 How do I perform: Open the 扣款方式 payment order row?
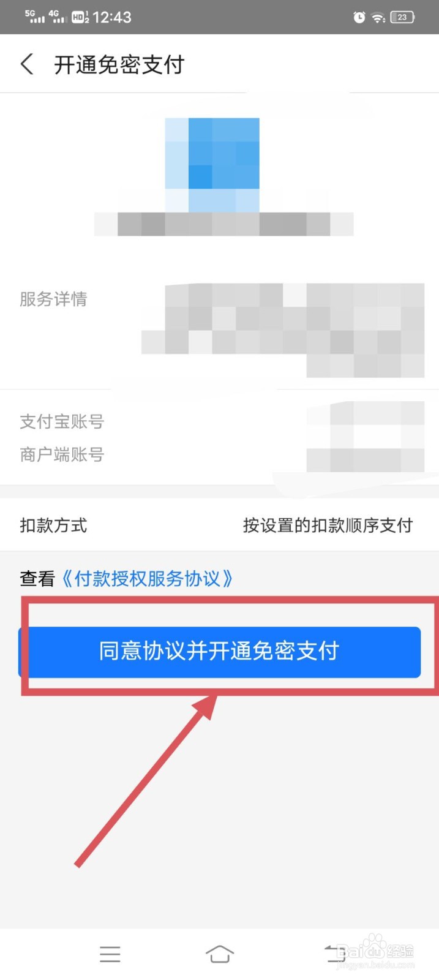click(219, 526)
